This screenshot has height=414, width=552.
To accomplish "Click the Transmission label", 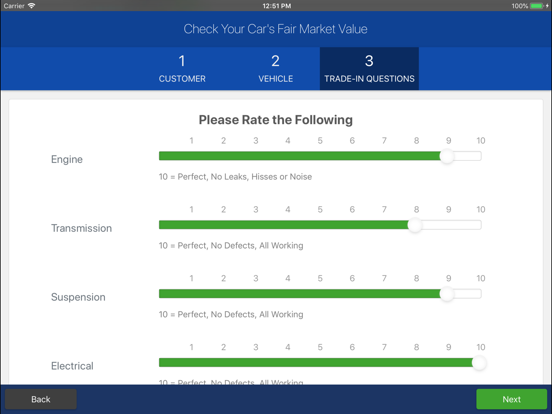I will point(82,228).
